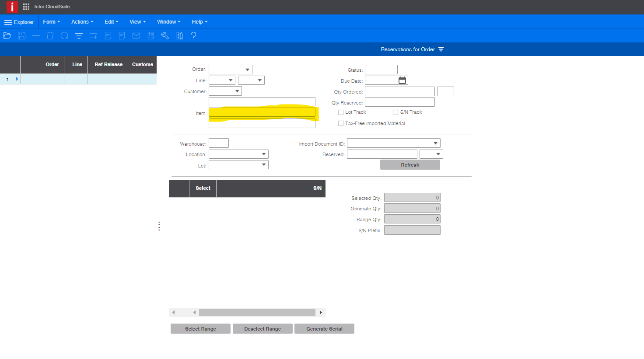The height and width of the screenshot is (359, 644).
Task: Open the Window menu
Action: click(168, 22)
